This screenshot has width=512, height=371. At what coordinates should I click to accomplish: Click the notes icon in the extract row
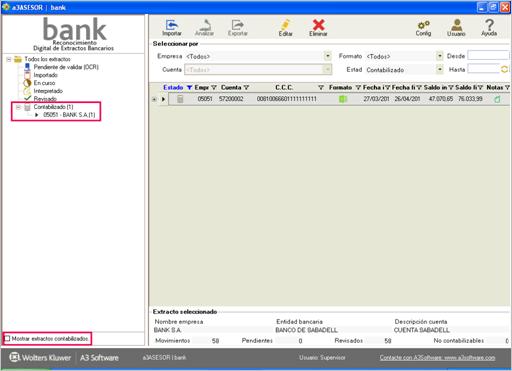(x=497, y=99)
